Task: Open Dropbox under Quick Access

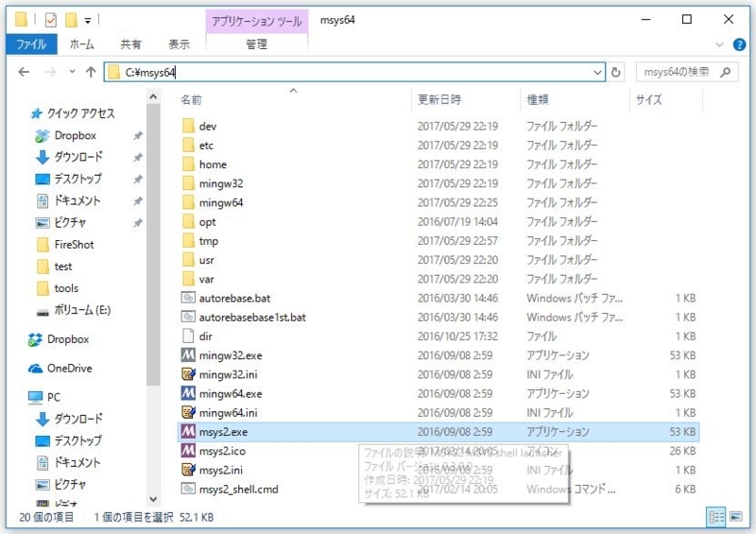Action: (x=75, y=135)
